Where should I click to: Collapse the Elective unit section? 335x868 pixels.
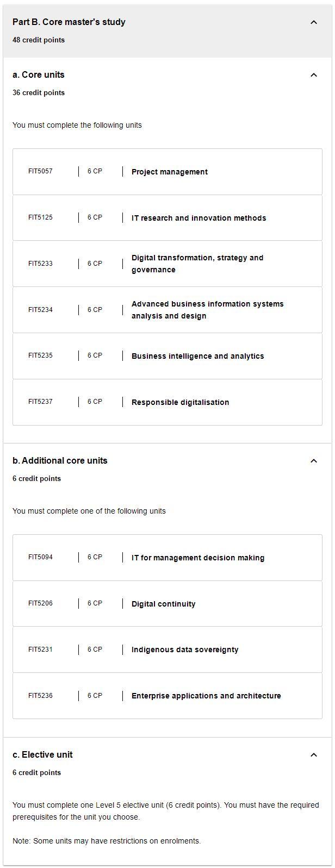click(313, 755)
